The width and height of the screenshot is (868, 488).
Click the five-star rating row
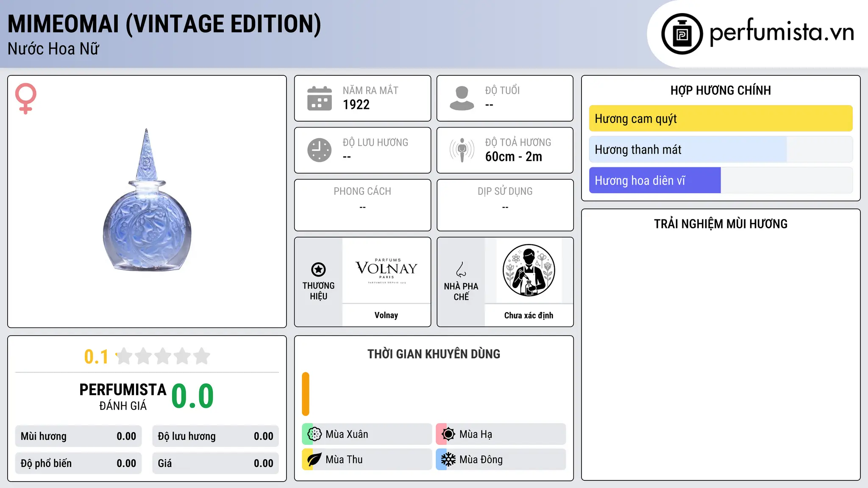click(163, 356)
